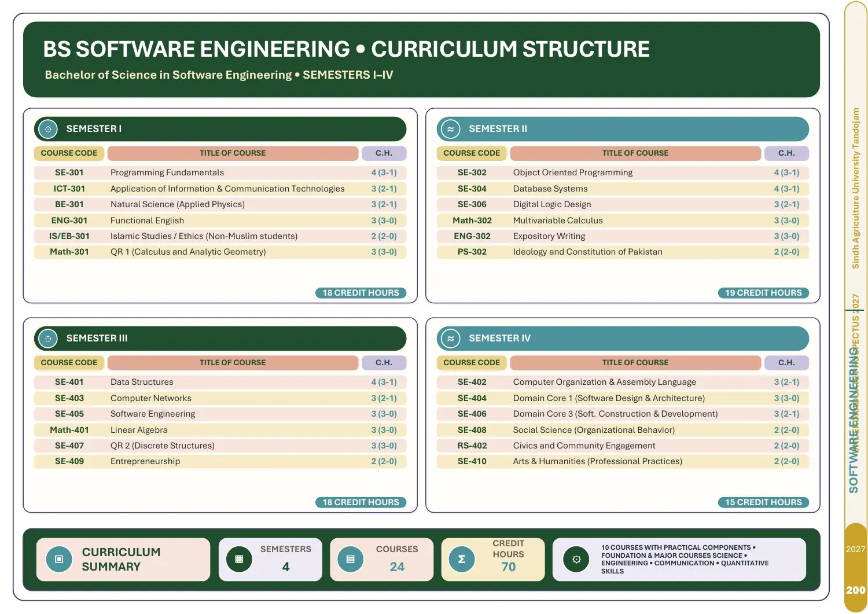The image size is (868, 614).
Task: Click the Semesters count of 4
Action: (x=286, y=567)
